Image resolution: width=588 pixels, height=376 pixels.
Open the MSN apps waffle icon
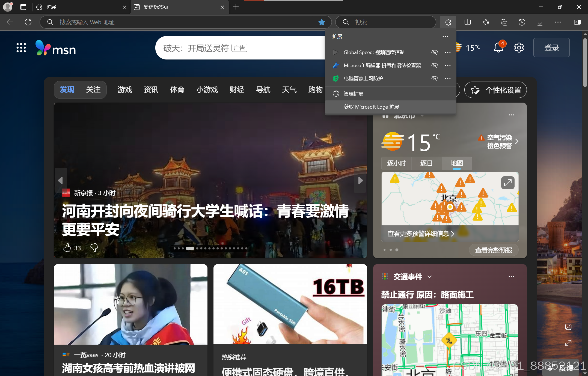(20, 47)
